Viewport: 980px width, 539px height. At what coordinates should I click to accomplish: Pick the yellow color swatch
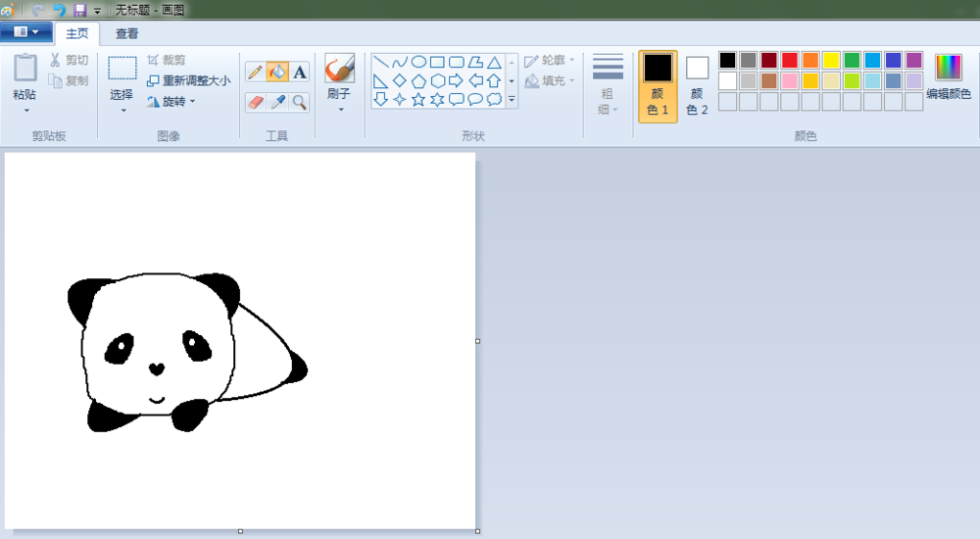831,60
